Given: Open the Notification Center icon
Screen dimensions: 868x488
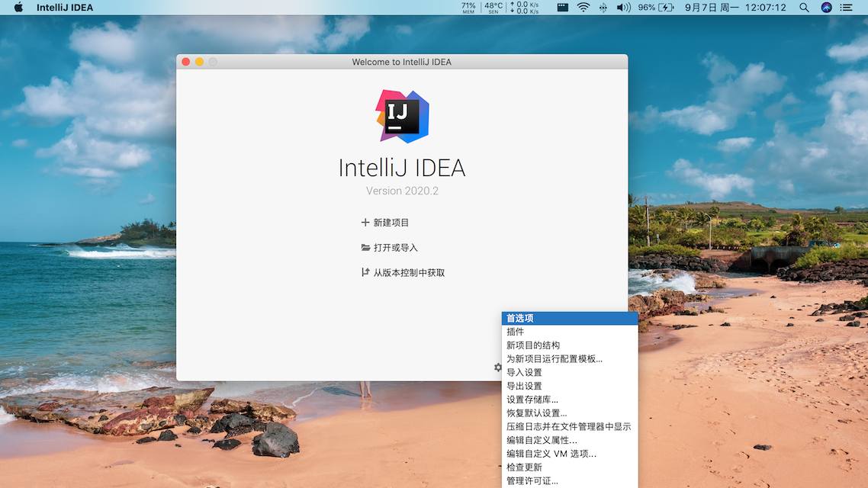Looking at the screenshot, I should click(x=846, y=7).
